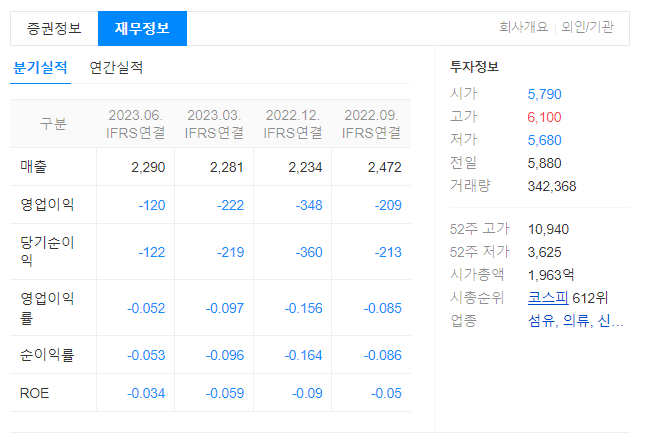645x436 pixels.
Task: Click the 코스피 market link
Action: tap(548, 298)
